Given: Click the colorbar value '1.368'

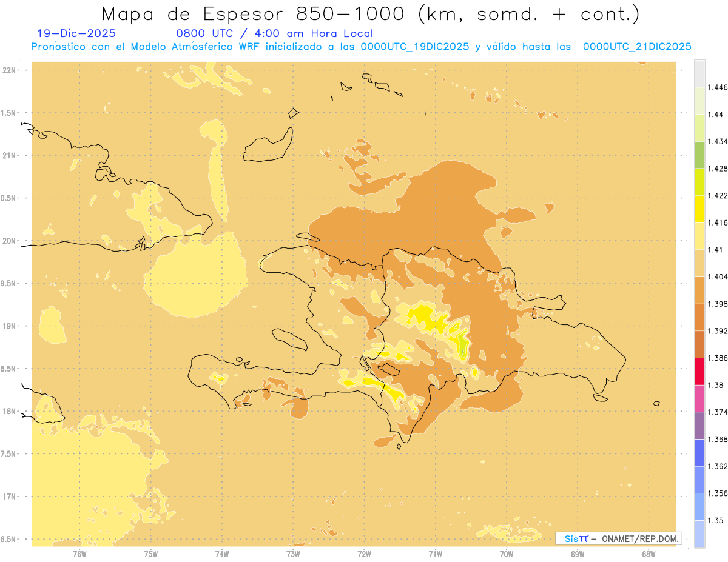Looking at the screenshot, I should pyautogui.click(x=718, y=439).
